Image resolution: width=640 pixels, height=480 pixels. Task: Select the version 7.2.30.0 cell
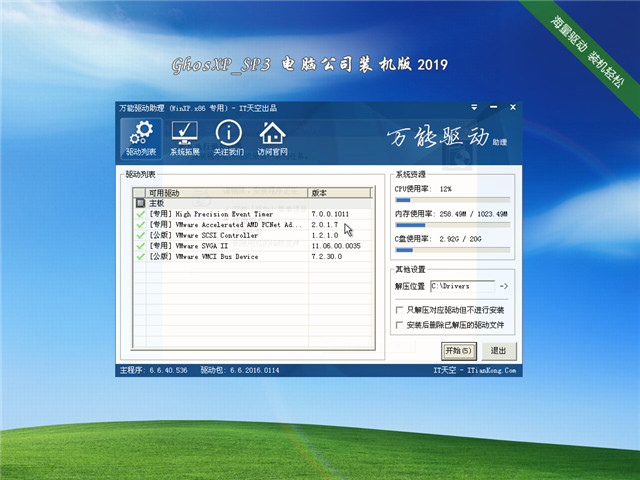327,256
